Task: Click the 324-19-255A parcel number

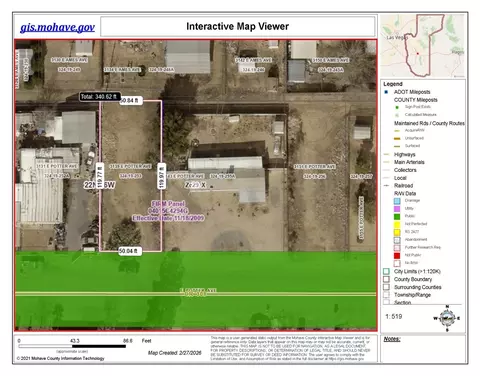Action: click(222, 176)
